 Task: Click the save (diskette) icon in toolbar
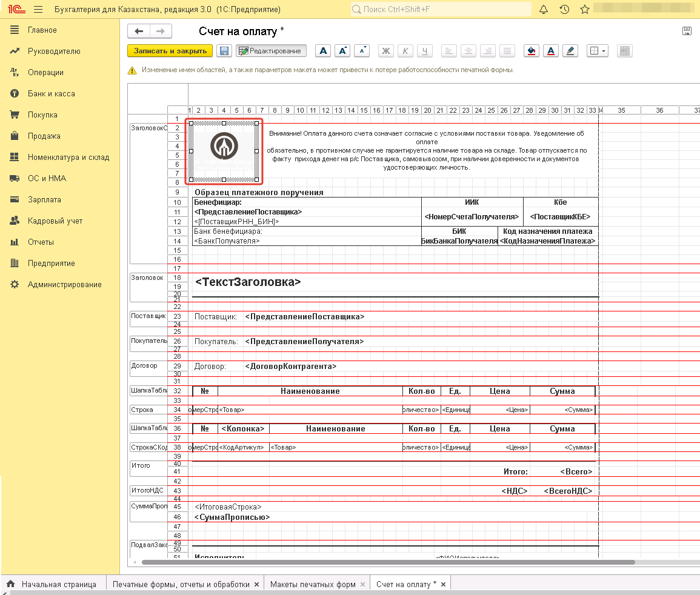[x=224, y=51]
